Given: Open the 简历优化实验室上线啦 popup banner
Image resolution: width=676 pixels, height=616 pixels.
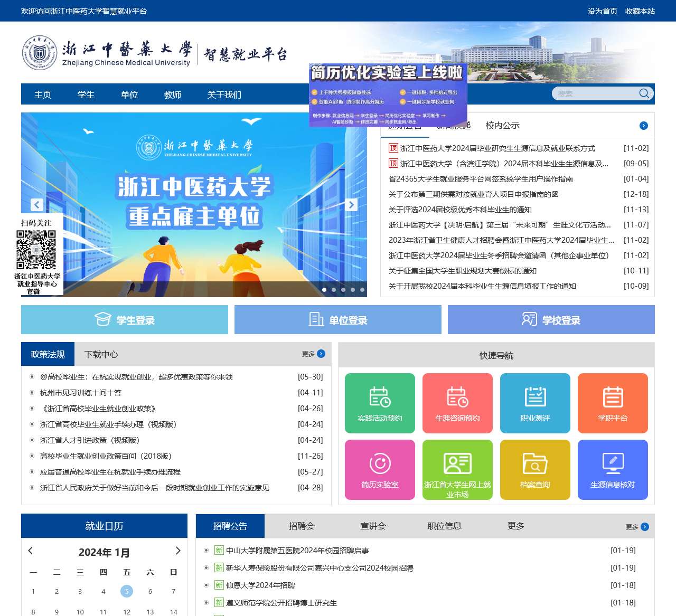Looking at the screenshot, I should tap(388, 96).
